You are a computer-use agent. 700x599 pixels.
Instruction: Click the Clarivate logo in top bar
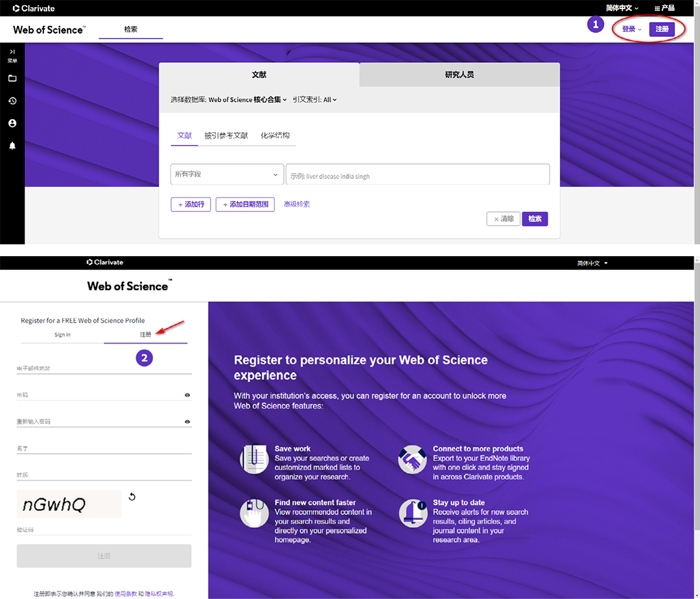[x=34, y=8]
